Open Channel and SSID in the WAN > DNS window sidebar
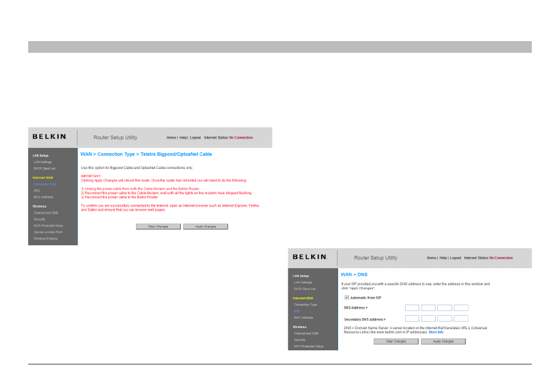560x392 pixels. pyautogui.click(x=306, y=333)
